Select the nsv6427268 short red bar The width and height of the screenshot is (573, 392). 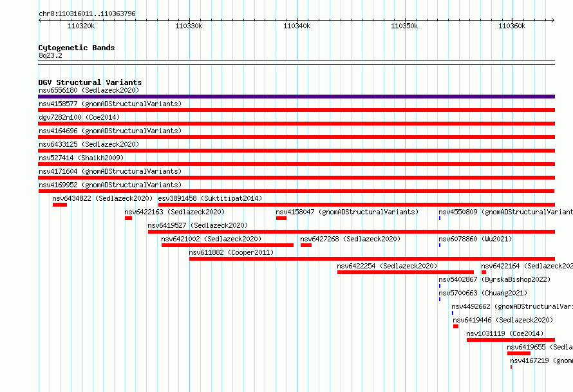coord(306,245)
